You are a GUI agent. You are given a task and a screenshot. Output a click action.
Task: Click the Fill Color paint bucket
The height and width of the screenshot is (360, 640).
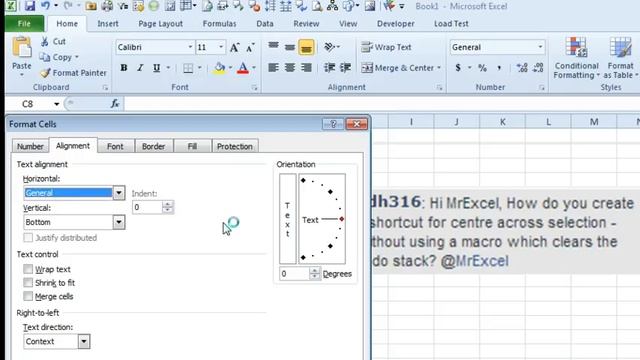[220, 68]
